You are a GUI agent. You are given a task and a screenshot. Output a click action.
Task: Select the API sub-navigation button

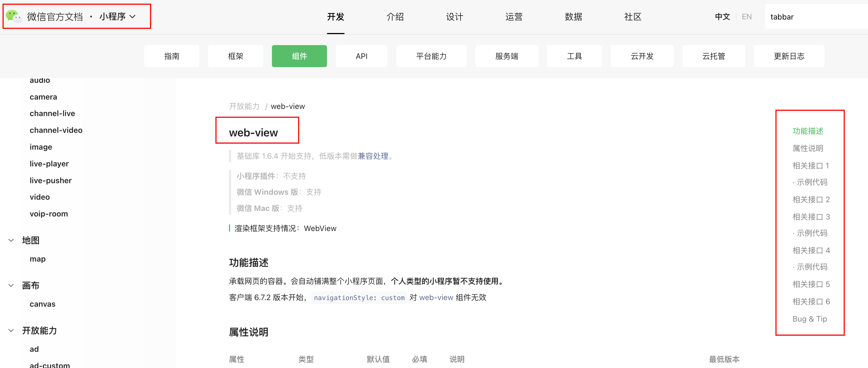pyautogui.click(x=361, y=56)
